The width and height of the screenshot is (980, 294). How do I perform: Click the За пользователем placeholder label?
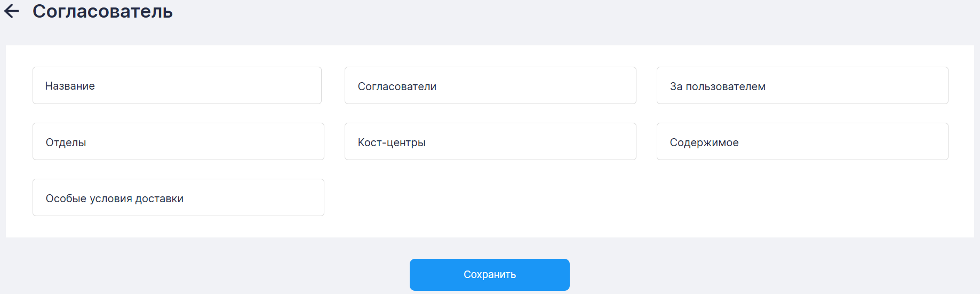(718, 86)
